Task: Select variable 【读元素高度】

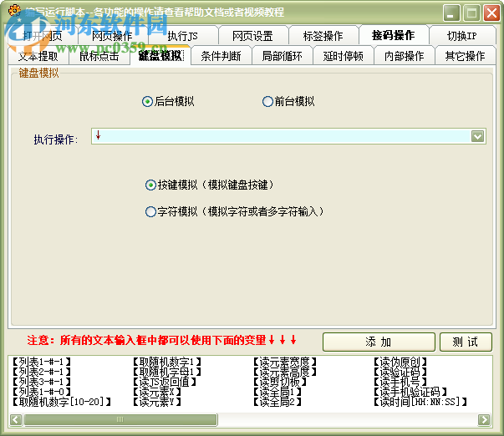Action: [285, 372]
